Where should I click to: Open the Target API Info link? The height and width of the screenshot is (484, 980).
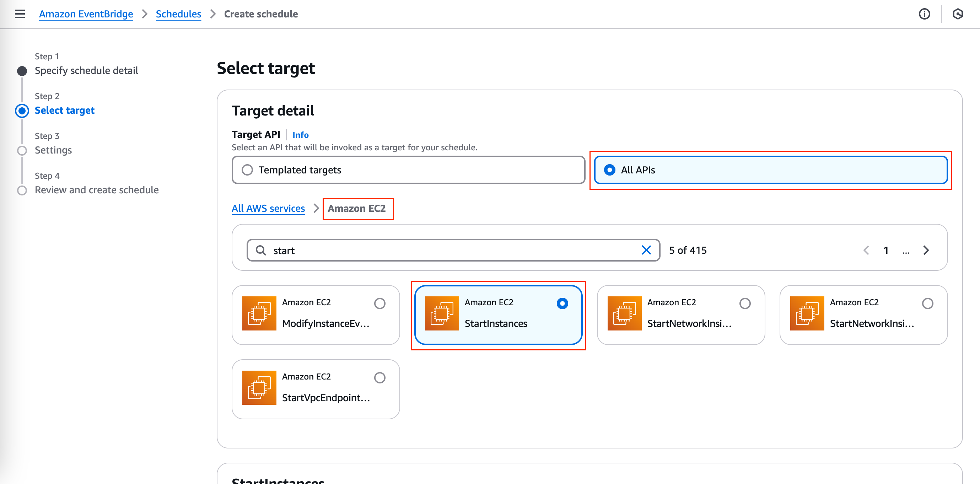coord(300,135)
